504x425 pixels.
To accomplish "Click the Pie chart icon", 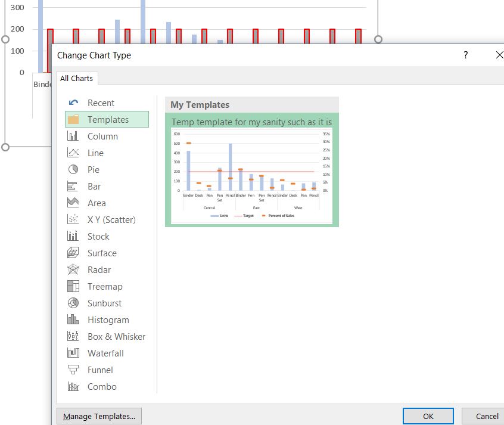I will coord(73,169).
